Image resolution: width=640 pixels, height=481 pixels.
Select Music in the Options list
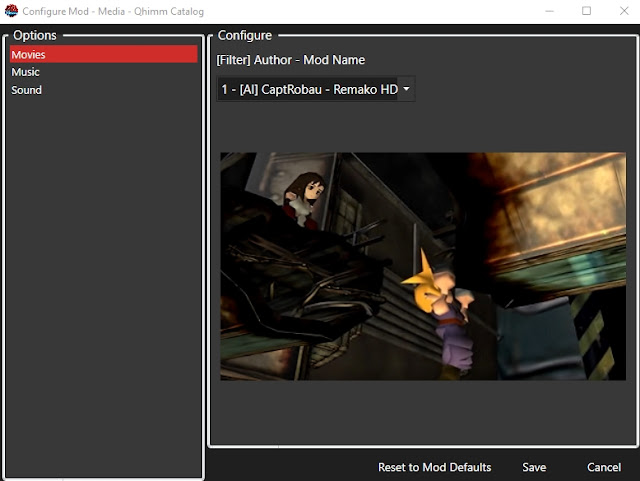104,72
